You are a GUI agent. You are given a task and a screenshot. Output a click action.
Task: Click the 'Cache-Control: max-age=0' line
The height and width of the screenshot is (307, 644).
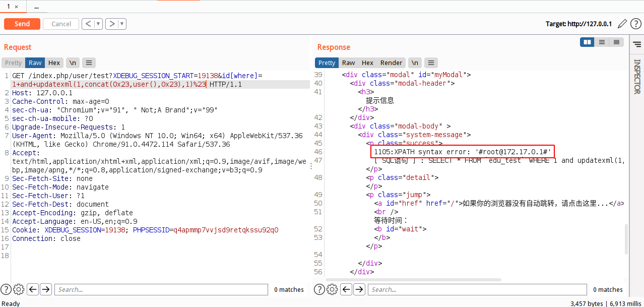pyautogui.click(x=60, y=101)
